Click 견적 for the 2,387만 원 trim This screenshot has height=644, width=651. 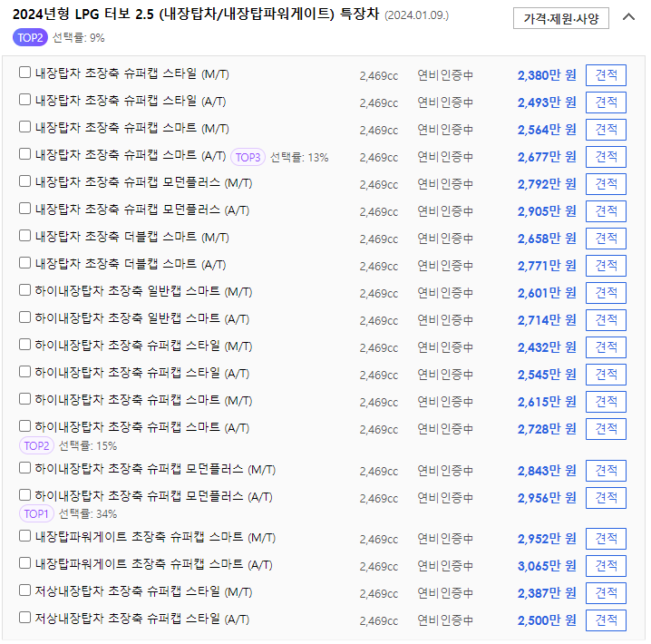tap(606, 593)
